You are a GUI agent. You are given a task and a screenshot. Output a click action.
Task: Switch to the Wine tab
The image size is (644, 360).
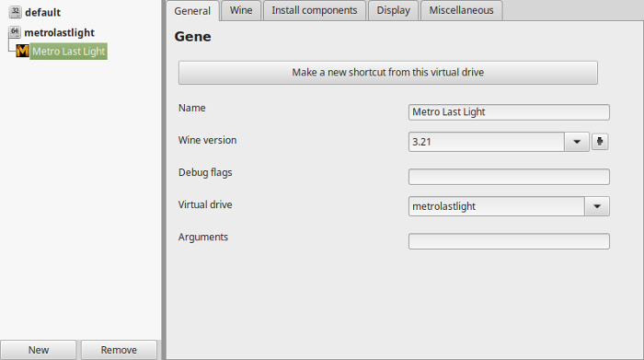coord(241,10)
